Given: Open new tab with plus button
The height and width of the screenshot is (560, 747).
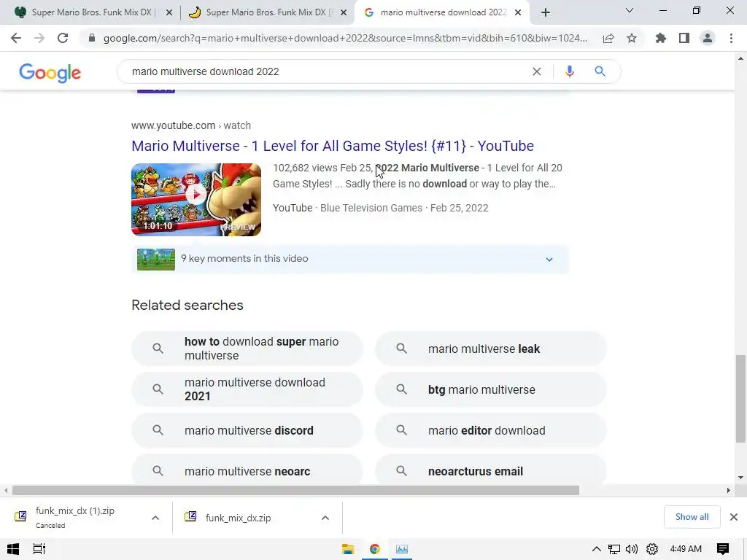Looking at the screenshot, I should (546, 13).
